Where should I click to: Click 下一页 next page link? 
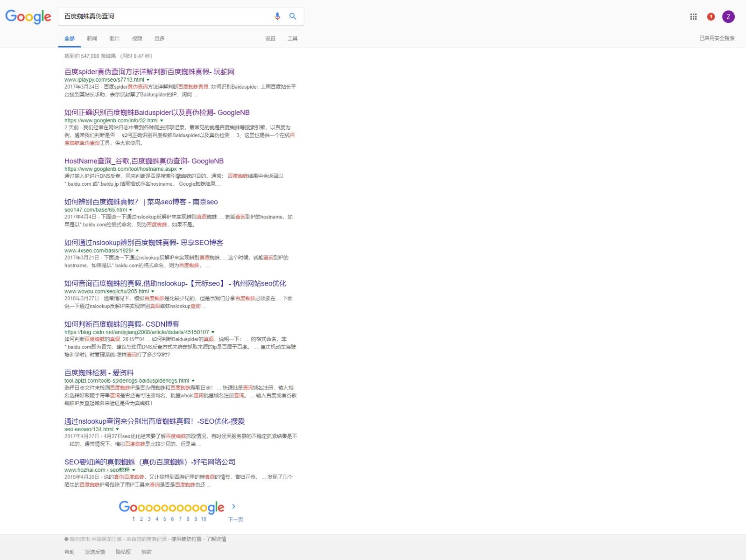(236, 519)
